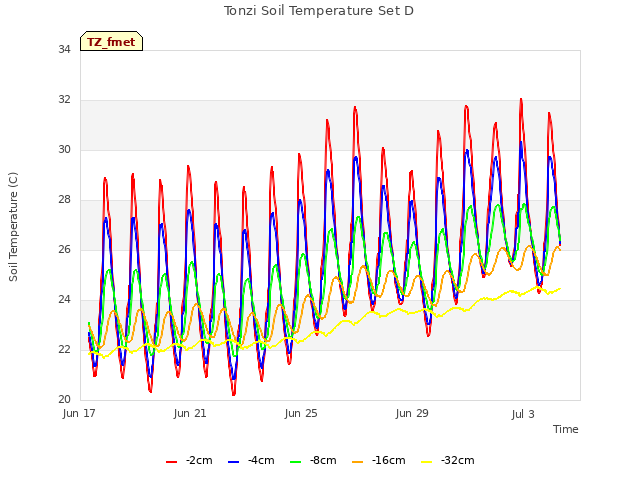640x480 pixels.
Task: Click the blue -4cm legend color marker
Action: (233, 462)
